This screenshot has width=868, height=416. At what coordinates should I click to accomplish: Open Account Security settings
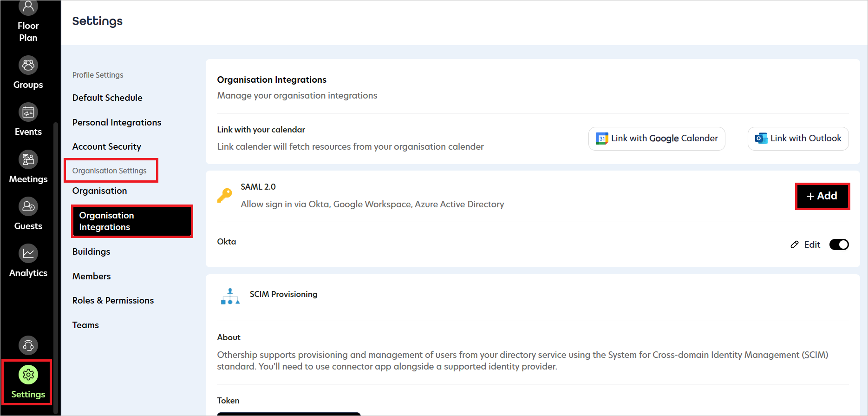pyautogui.click(x=107, y=146)
